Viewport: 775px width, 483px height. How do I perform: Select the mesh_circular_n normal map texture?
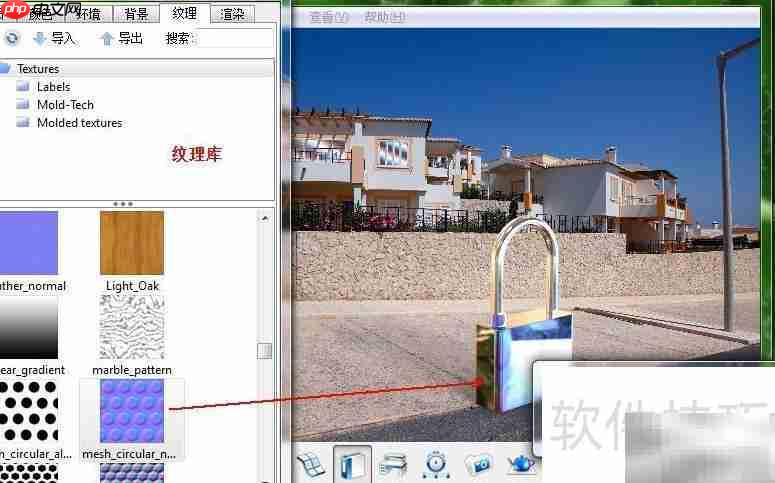[132, 411]
